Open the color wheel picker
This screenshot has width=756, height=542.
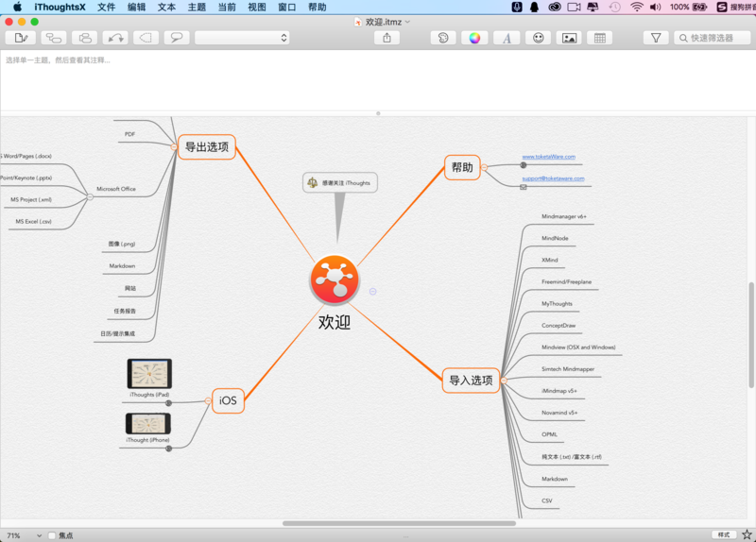click(474, 38)
